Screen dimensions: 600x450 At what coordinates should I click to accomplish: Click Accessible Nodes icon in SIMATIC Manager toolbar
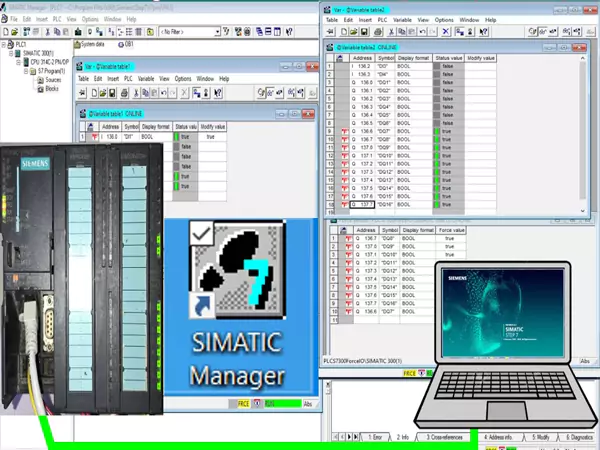pyautogui.click(x=27, y=32)
